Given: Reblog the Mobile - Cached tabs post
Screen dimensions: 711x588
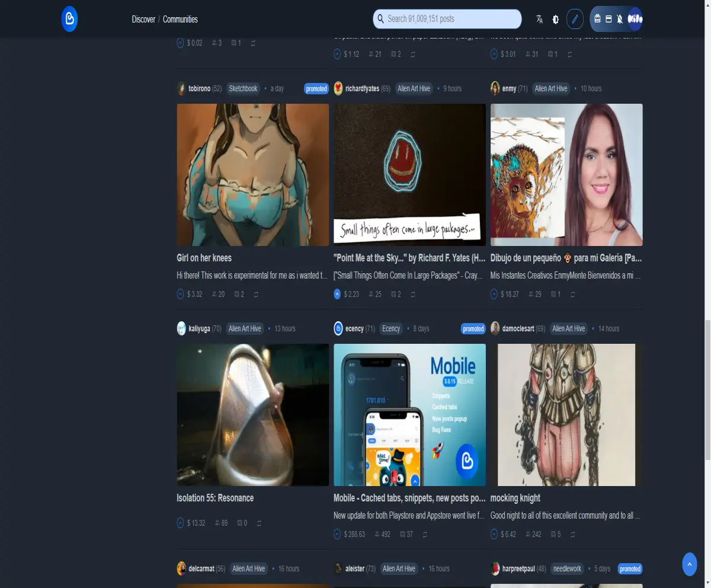Looking at the screenshot, I should click(425, 534).
